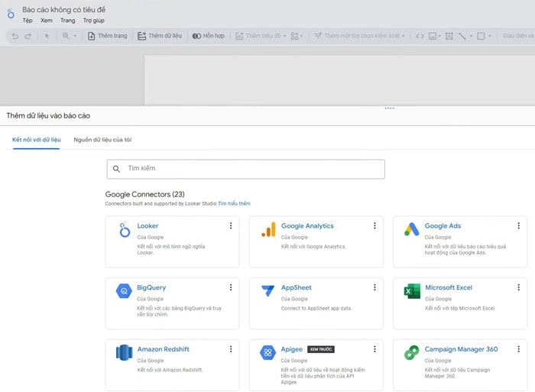Open more options for BigQuery connector
This screenshot has width=535, height=392.
click(x=231, y=287)
